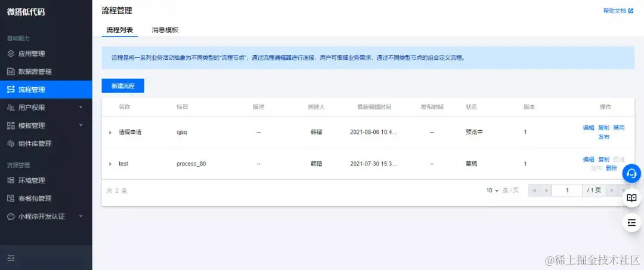Click 删除 for the test row
The image size is (644, 270).
coord(611,168)
